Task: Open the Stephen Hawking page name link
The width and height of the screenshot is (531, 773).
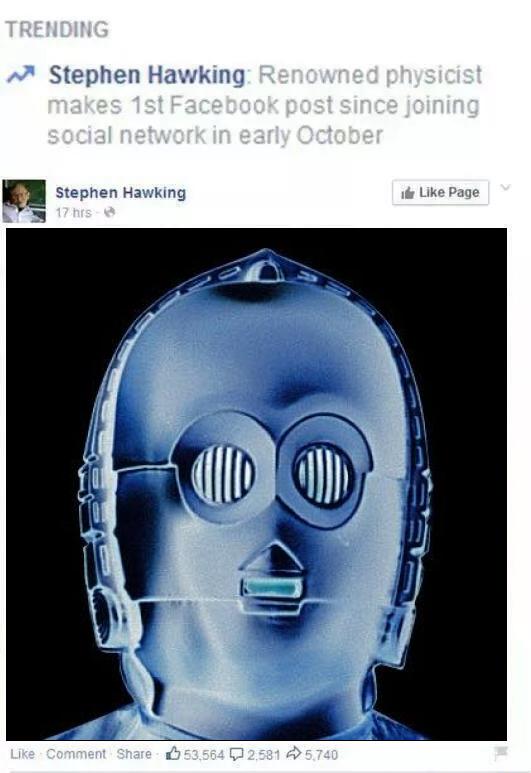Action: tap(120, 192)
